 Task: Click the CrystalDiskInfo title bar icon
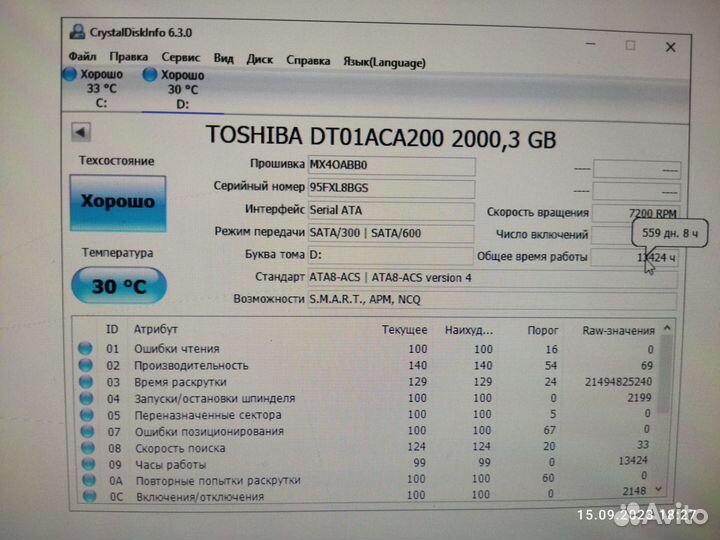(77, 31)
